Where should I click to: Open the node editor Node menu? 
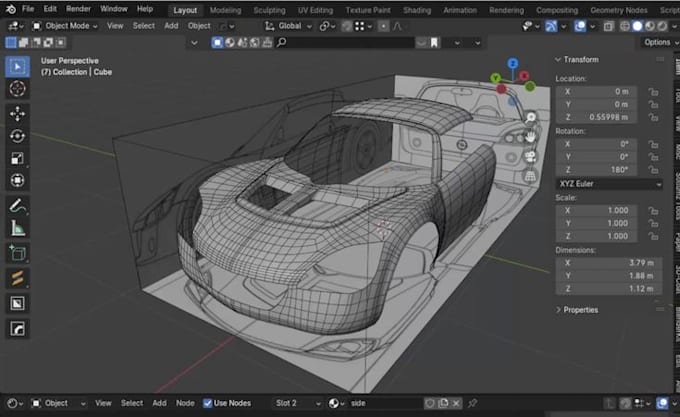[x=185, y=404]
